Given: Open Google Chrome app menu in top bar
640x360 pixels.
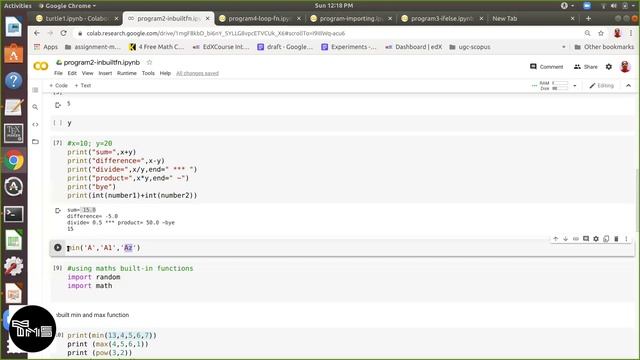Looking at the screenshot, I should point(67,6).
